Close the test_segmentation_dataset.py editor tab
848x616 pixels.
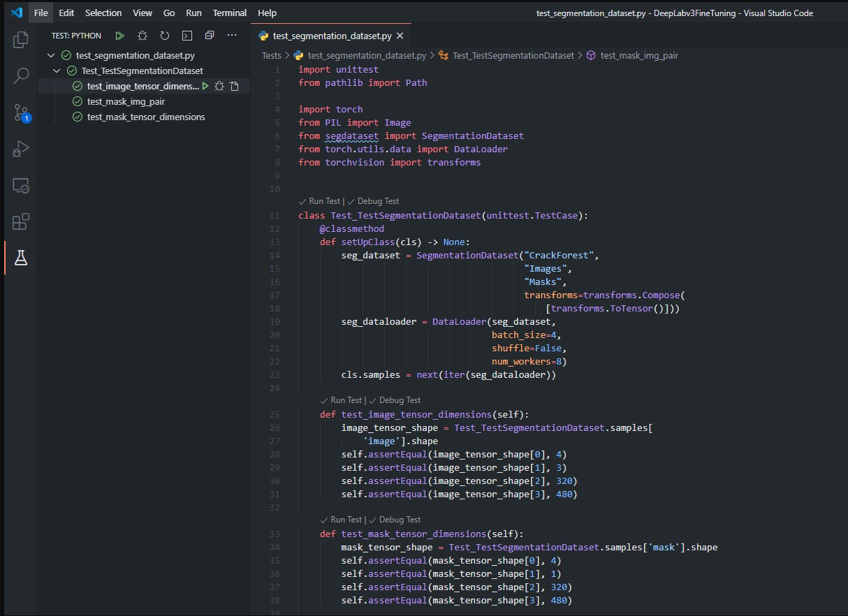coord(399,36)
